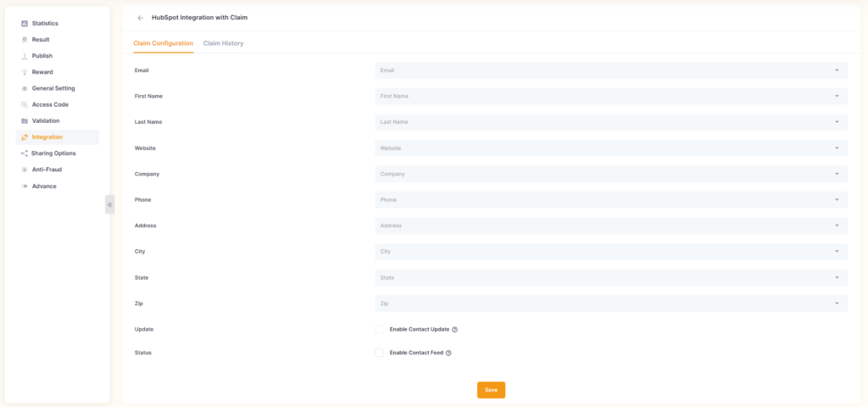Viewport: 868px width, 407px height.
Task: Click help icon beside Enable Contact Feed
Action: 449,353
